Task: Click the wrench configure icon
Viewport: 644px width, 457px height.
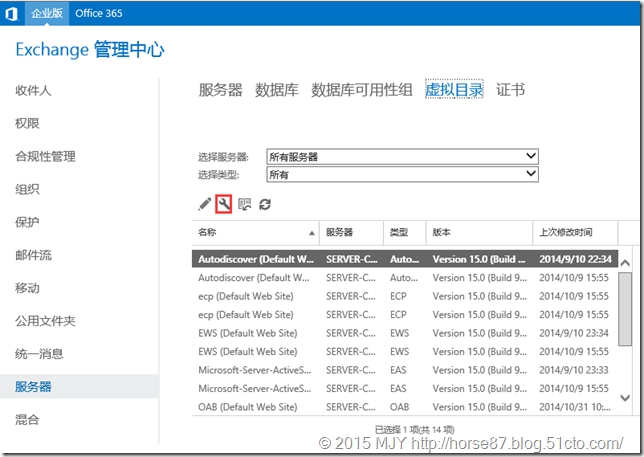Action: pyautogui.click(x=224, y=204)
